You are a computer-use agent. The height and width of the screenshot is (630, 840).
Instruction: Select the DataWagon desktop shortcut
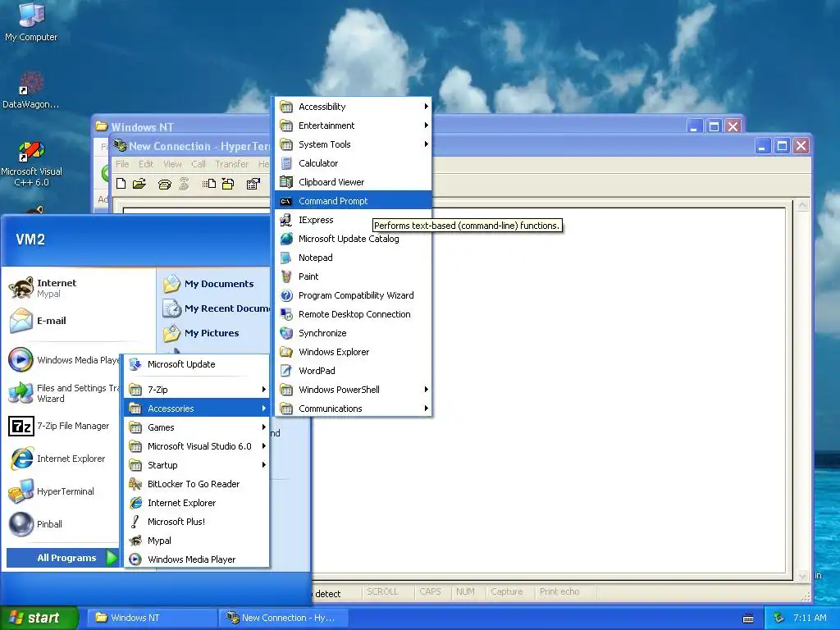click(31, 89)
